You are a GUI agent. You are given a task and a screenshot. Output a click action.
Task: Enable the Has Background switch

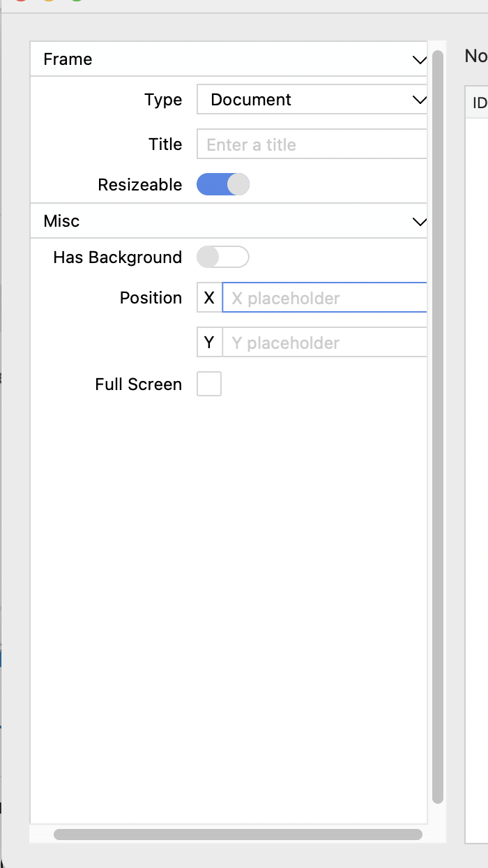(x=223, y=257)
